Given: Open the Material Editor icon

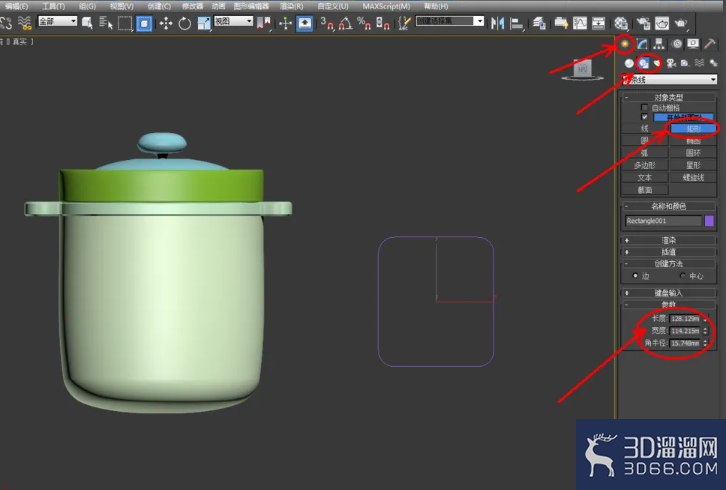Looking at the screenshot, I should pyautogui.click(x=621, y=23).
